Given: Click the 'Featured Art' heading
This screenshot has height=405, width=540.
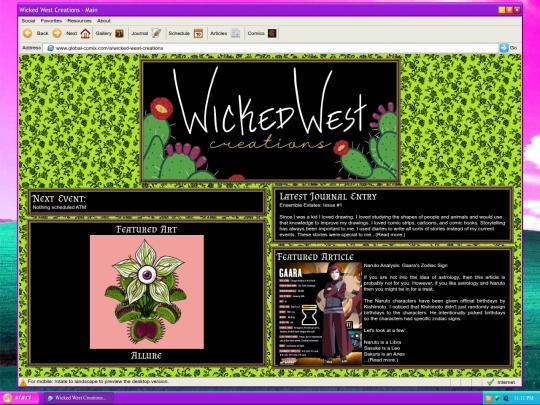Looking at the screenshot, I should [x=146, y=229].
